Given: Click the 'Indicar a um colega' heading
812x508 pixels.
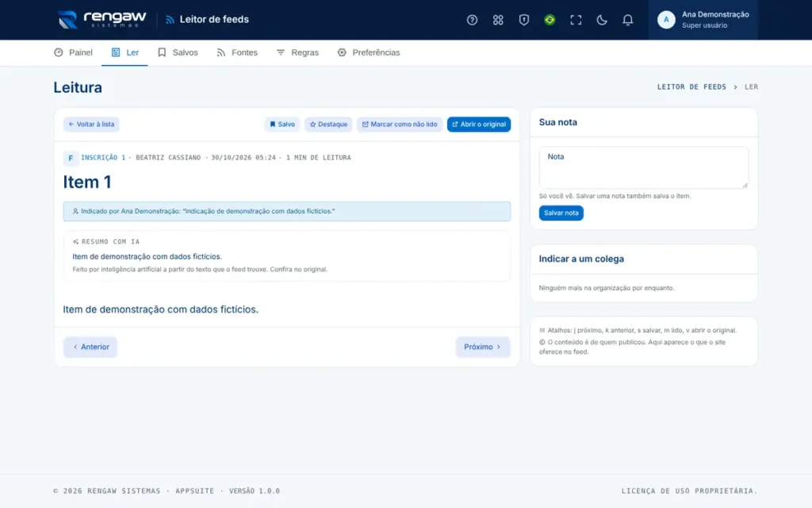Looking at the screenshot, I should click(581, 259).
